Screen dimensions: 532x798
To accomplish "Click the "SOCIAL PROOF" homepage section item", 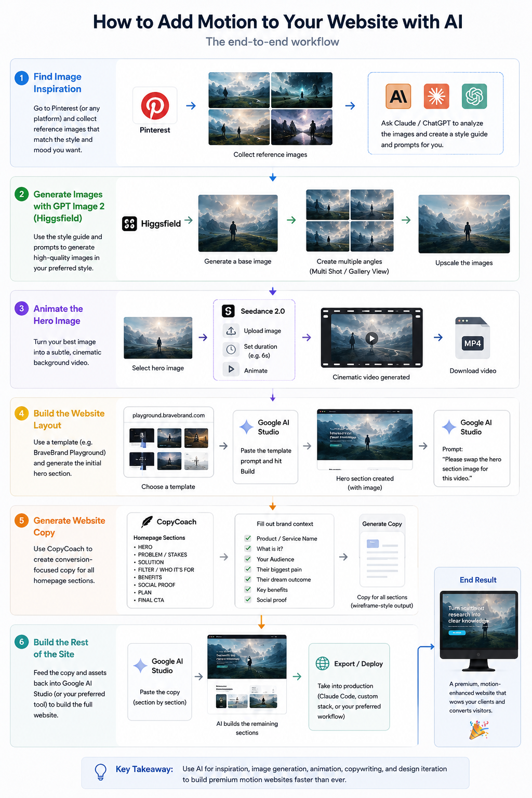I will [157, 585].
